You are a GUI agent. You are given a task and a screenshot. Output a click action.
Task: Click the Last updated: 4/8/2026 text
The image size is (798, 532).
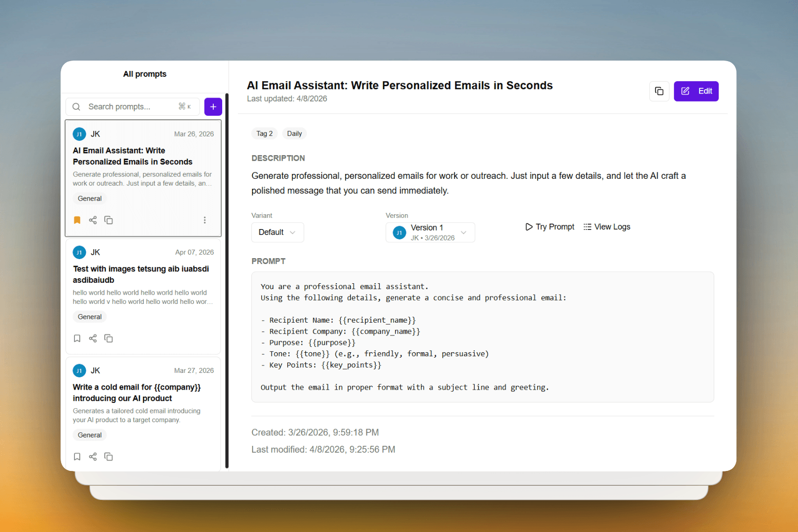pyautogui.click(x=287, y=99)
